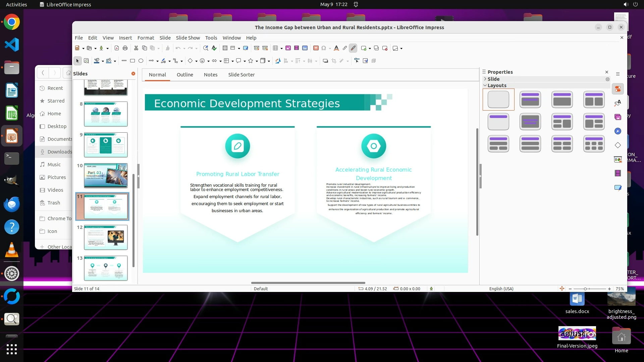644x362 pixels.
Task: Toggle the Shadow button on drawing toolbar
Action: [x=325, y=61]
